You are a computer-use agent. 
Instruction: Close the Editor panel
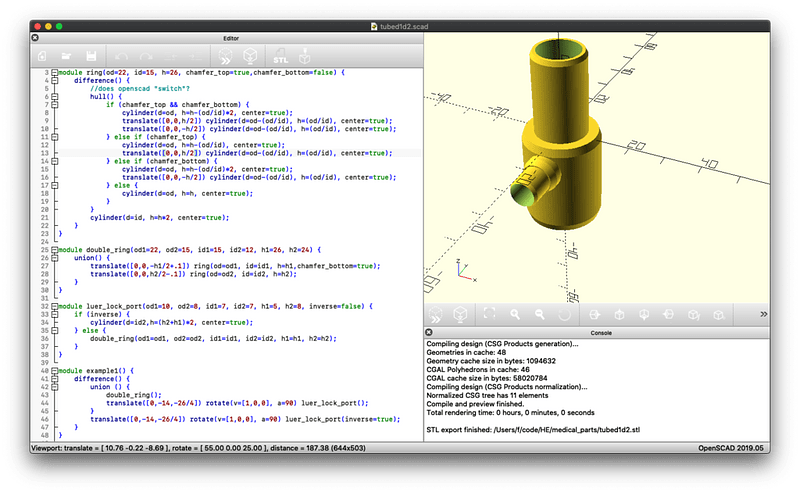pyautogui.click(x=35, y=38)
